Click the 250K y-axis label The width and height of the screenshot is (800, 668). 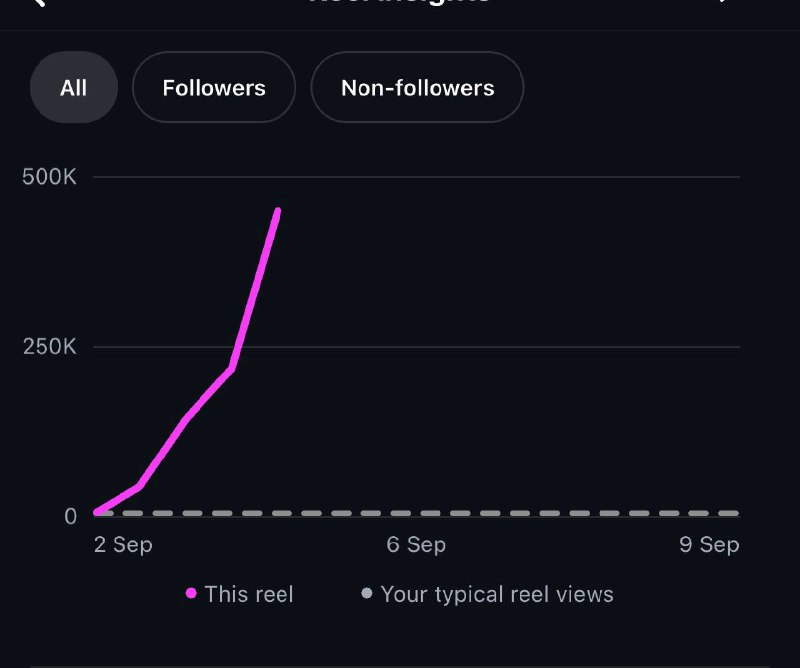pyautogui.click(x=49, y=347)
